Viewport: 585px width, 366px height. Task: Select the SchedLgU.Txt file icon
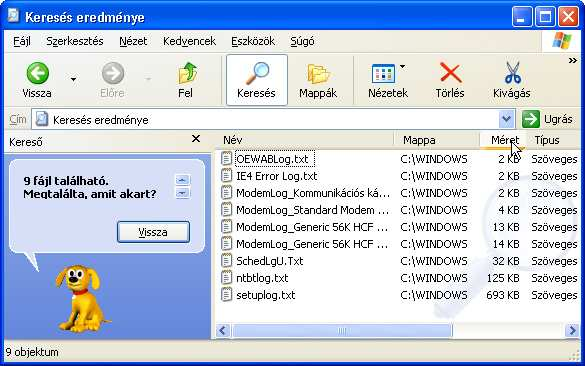pos(226,261)
